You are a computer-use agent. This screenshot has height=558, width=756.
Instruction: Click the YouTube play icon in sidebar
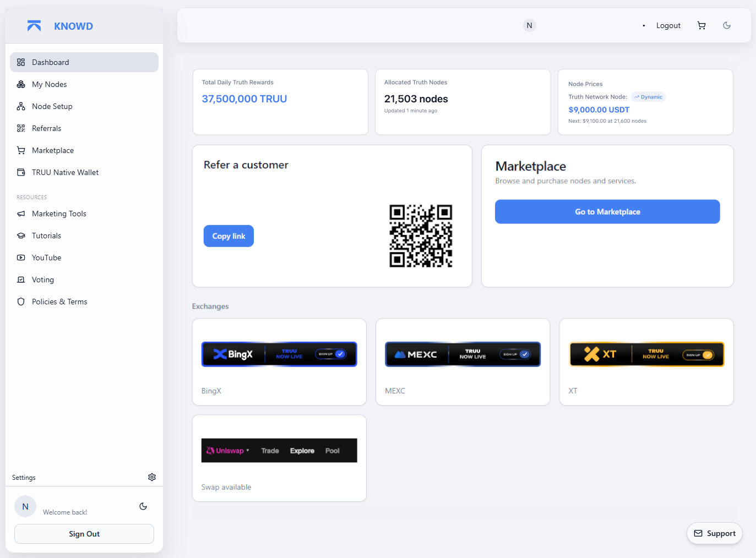21,258
